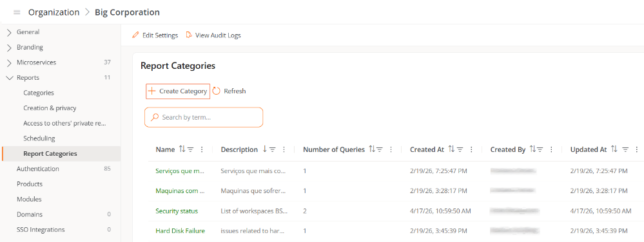Sort by Created By column arrows
The width and height of the screenshot is (644, 242).
click(x=532, y=149)
